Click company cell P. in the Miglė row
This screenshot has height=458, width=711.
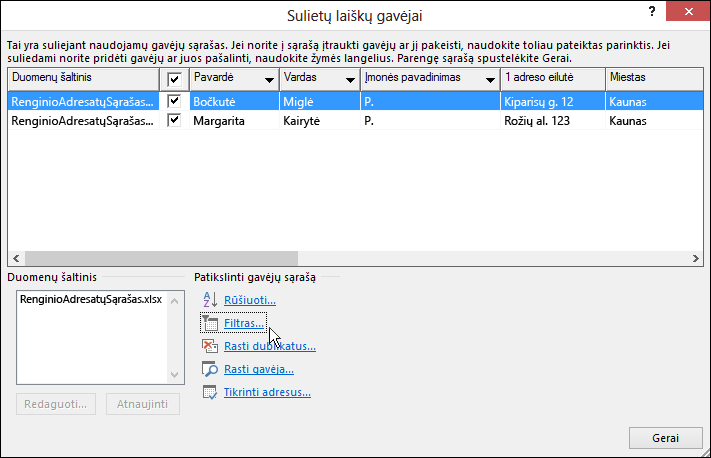[430, 102]
